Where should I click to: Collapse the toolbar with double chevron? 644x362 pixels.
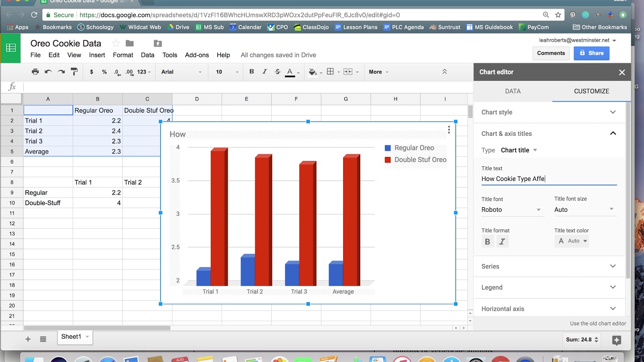click(444, 72)
